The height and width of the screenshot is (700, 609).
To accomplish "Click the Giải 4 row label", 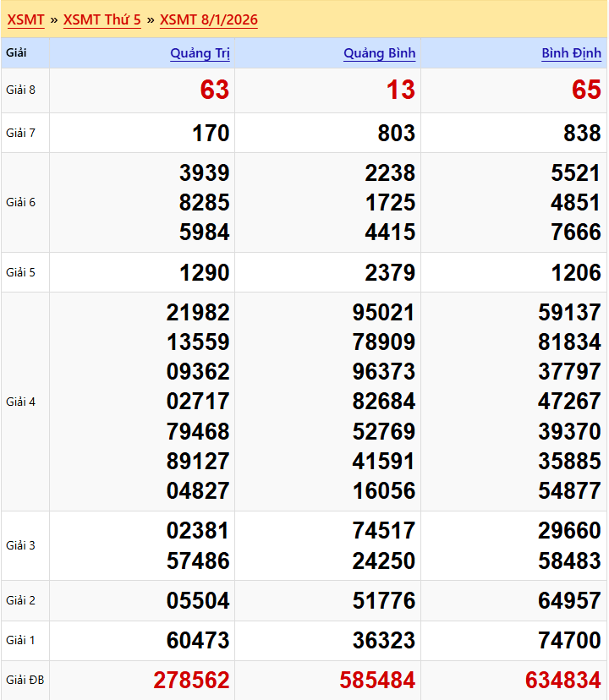I will pyautogui.click(x=20, y=402).
